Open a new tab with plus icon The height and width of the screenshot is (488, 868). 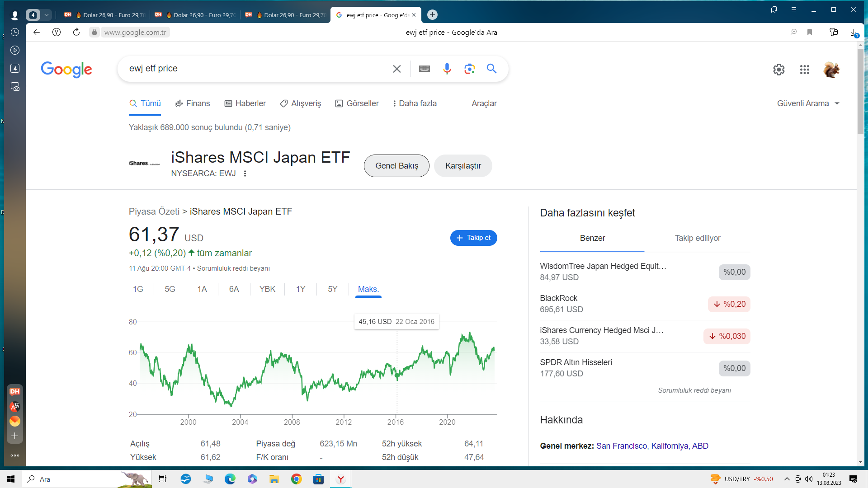432,15
